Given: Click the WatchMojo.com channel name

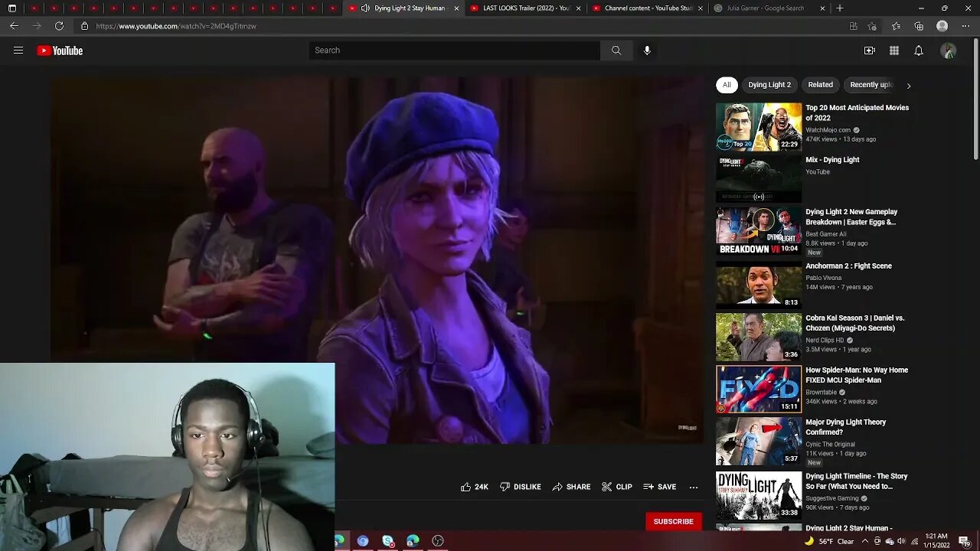Looking at the screenshot, I should tap(828, 130).
